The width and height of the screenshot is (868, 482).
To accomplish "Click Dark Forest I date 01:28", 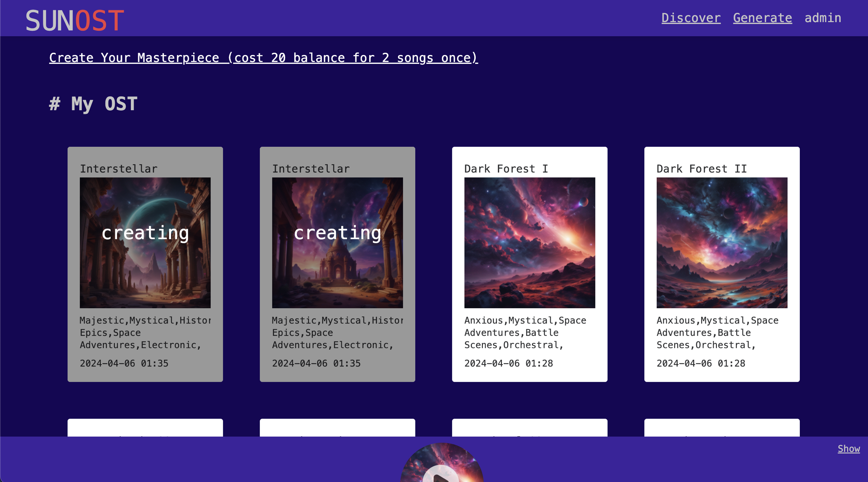I will point(508,363).
